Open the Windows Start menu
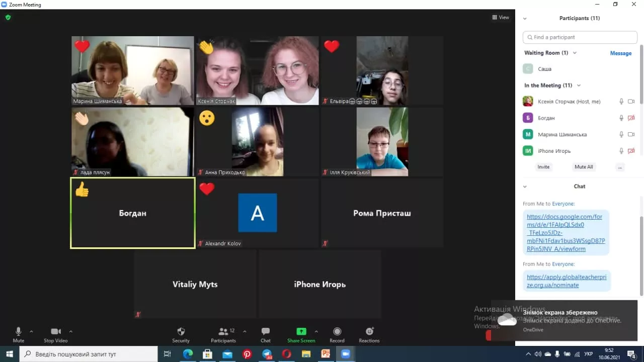 [10, 354]
